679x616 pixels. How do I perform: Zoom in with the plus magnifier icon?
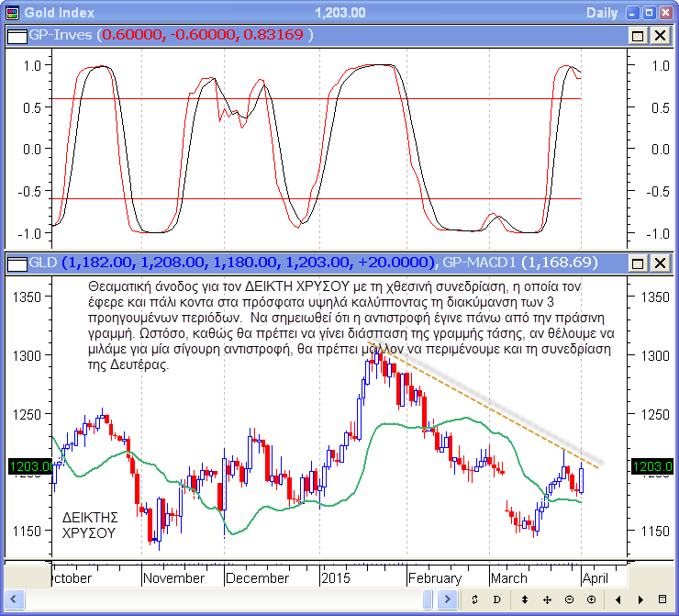[592, 599]
